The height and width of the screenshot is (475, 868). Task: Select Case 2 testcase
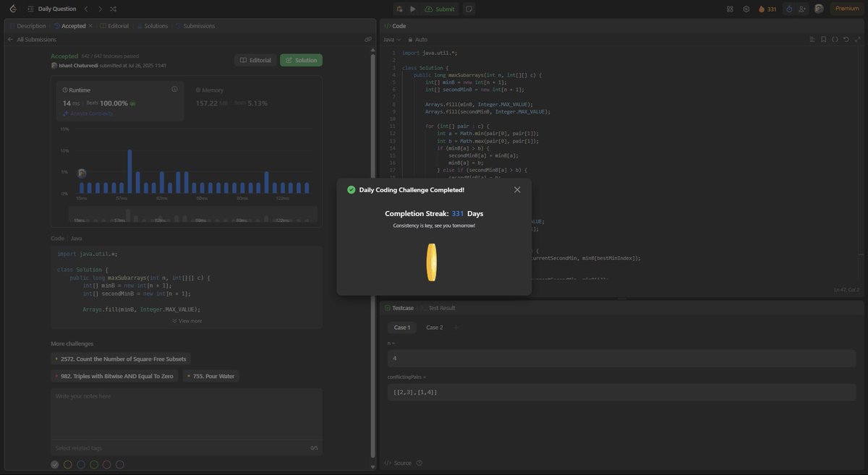pos(434,328)
